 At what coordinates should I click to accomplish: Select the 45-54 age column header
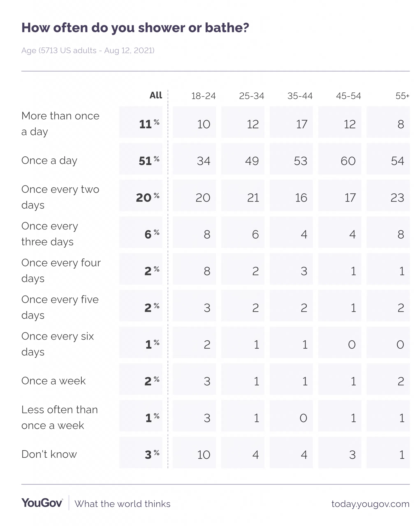point(348,96)
